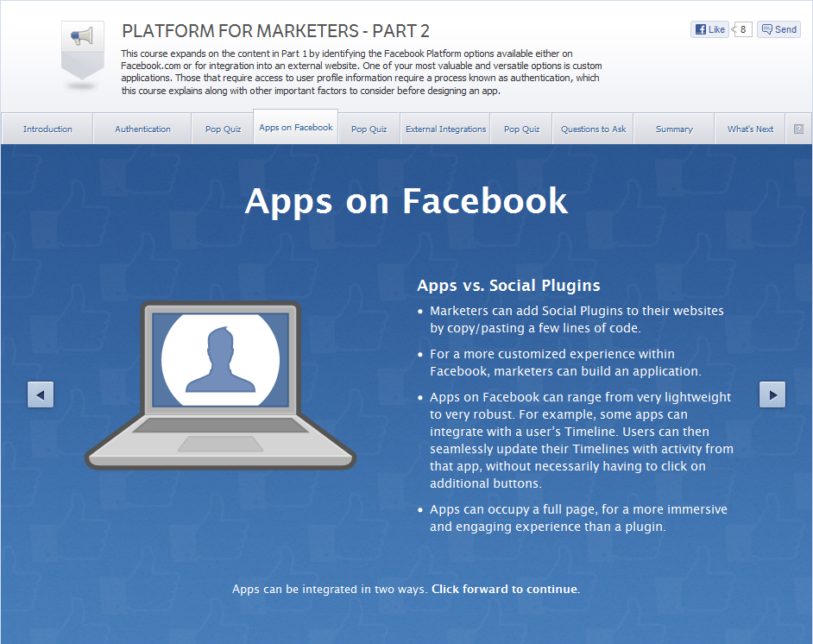Open the External Integrations tab
This screenshot has width=813, height=644.
446,129
